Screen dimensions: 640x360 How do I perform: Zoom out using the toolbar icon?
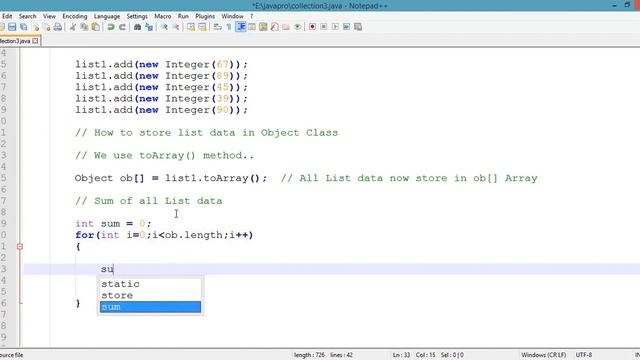coord(176,27)
